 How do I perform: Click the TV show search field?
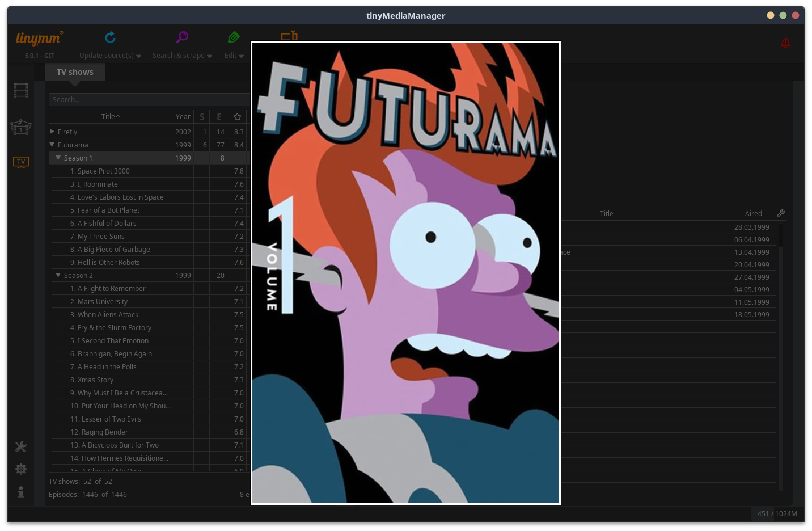(149, 100)
